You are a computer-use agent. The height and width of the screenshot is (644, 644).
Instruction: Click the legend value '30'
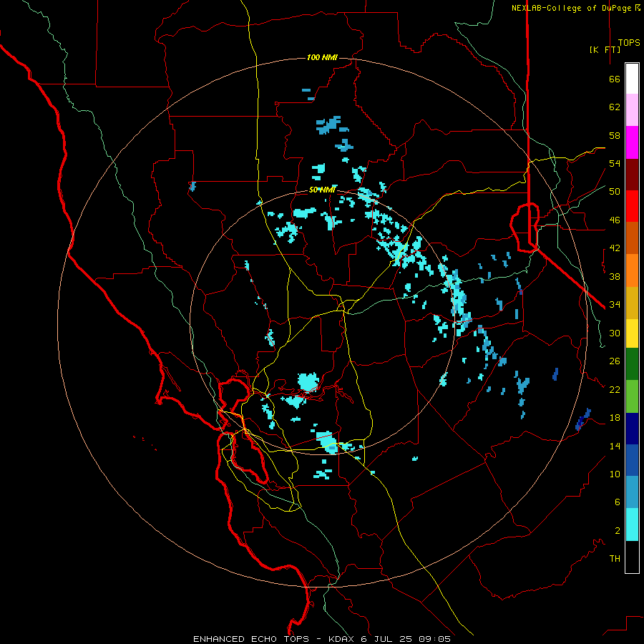615,333
